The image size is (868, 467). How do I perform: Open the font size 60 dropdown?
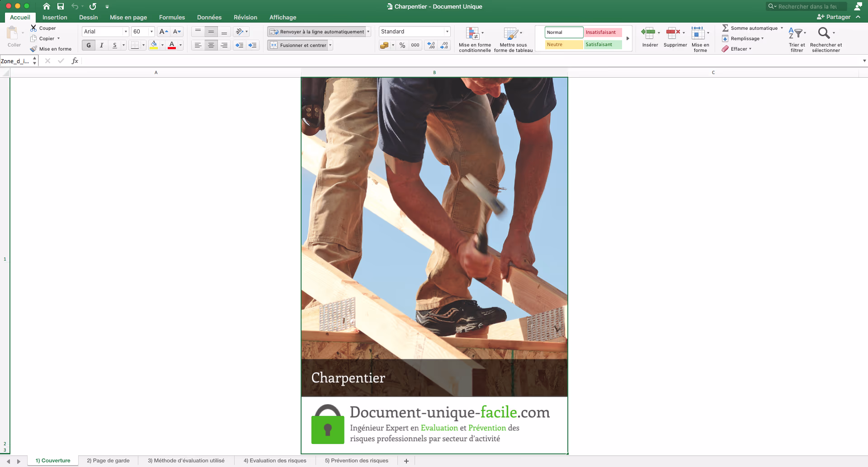point(151,32)
